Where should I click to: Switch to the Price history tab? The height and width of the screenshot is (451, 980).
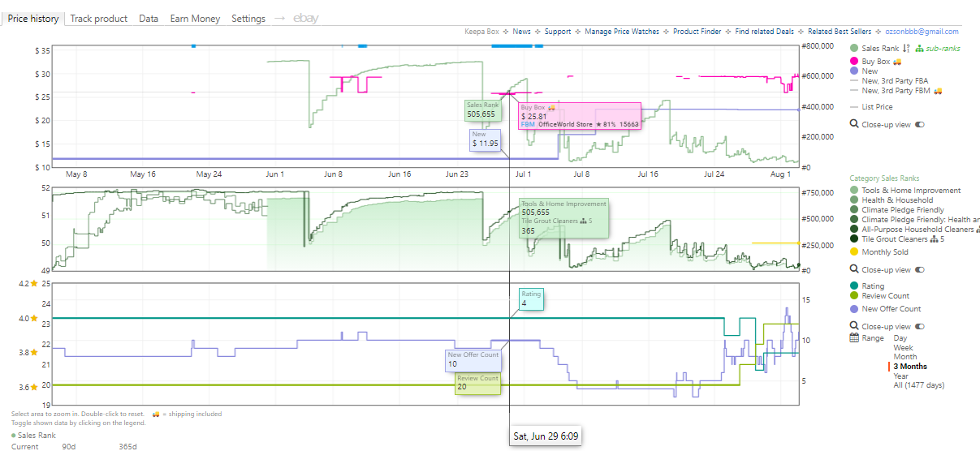pos(33,18)
